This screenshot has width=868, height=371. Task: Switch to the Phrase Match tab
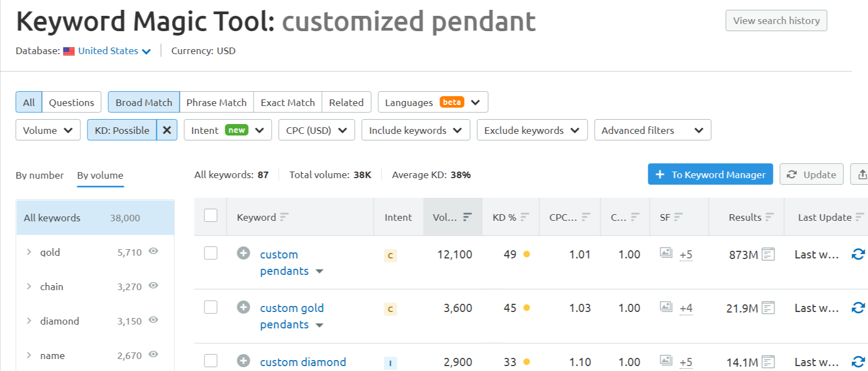point(216,102)
